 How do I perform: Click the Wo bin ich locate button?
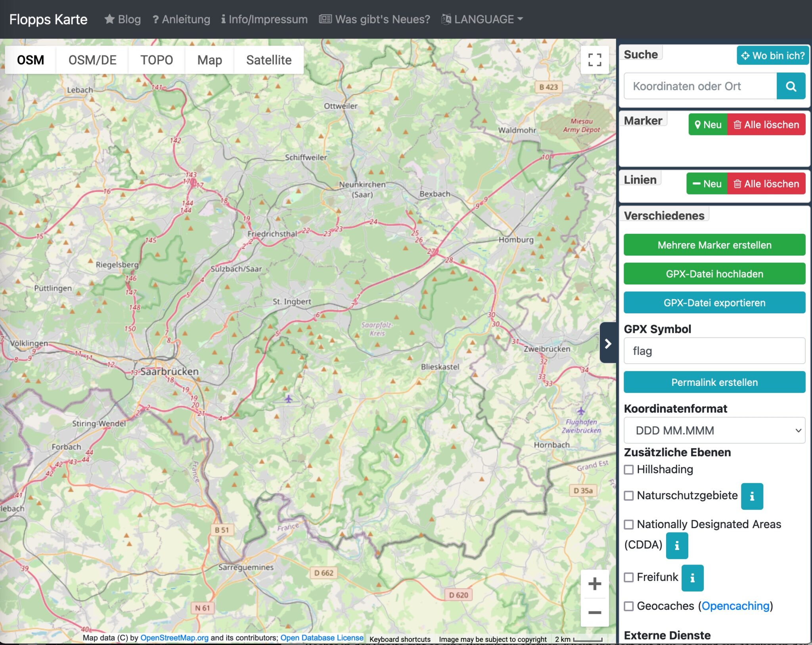pos(772,55)
